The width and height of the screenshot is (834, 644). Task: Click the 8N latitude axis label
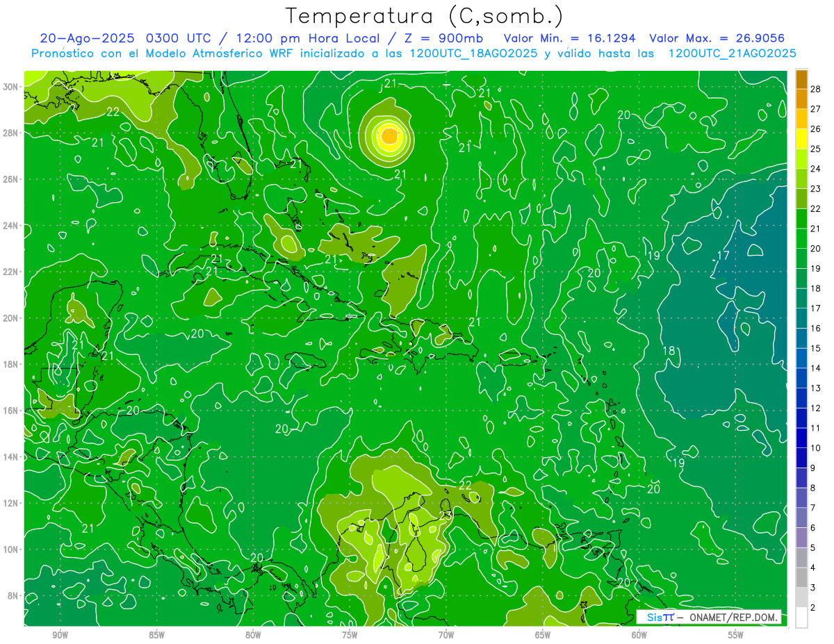[14, 596]
